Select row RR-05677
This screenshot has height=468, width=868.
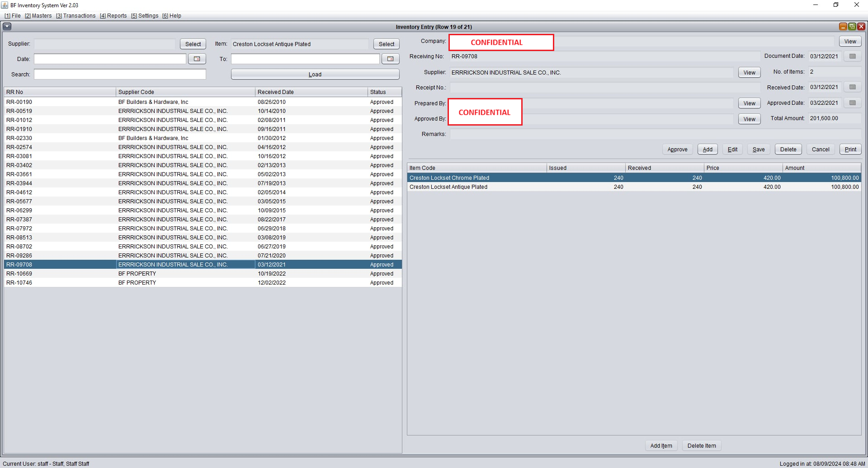[x=203, y=201]
